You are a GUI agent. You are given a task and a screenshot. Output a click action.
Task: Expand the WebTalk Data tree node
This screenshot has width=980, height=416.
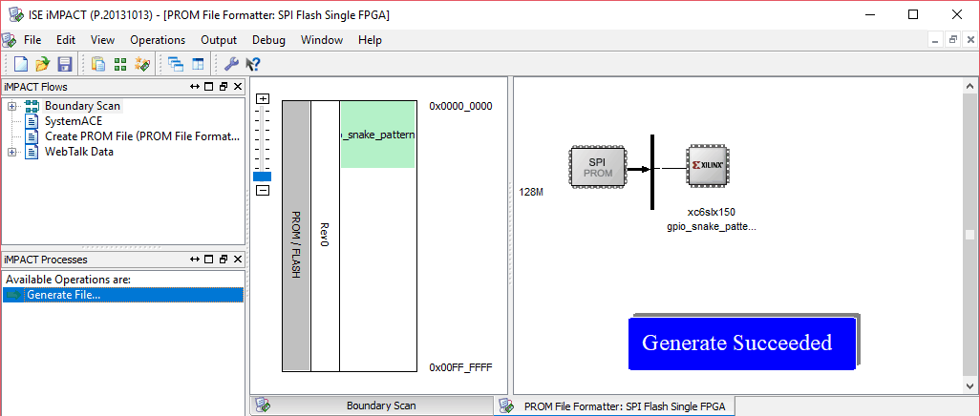click(12, 152)
